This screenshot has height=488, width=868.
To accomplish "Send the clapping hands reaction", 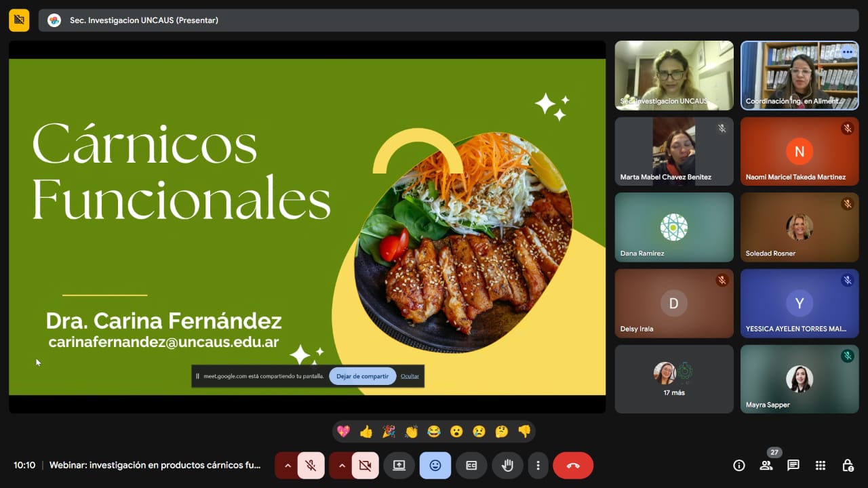I will tap(412, 431).
